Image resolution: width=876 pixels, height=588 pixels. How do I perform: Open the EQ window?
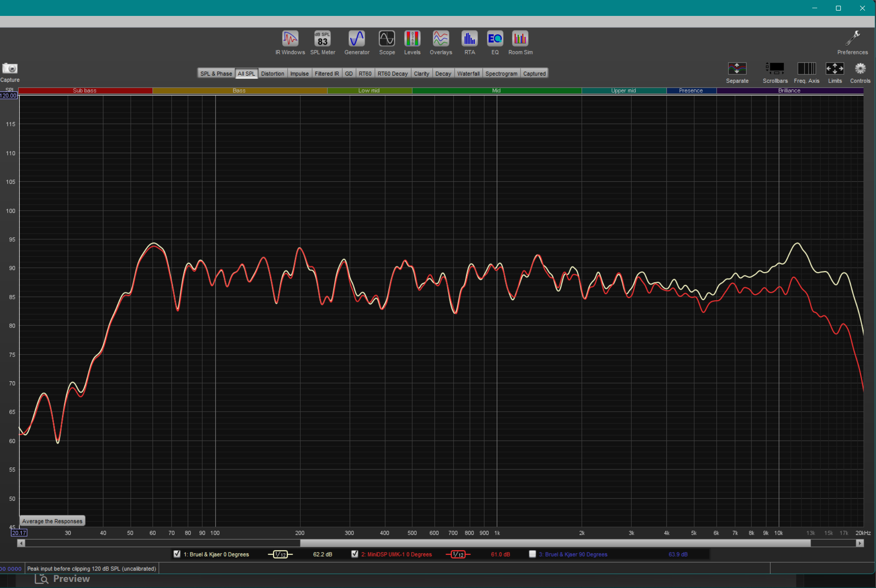click(495, 42)
